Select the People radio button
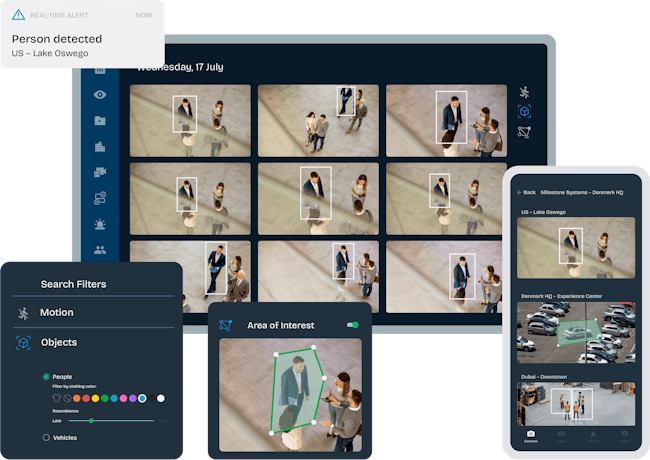Screen dimensions: 650x460 point(46,377)
